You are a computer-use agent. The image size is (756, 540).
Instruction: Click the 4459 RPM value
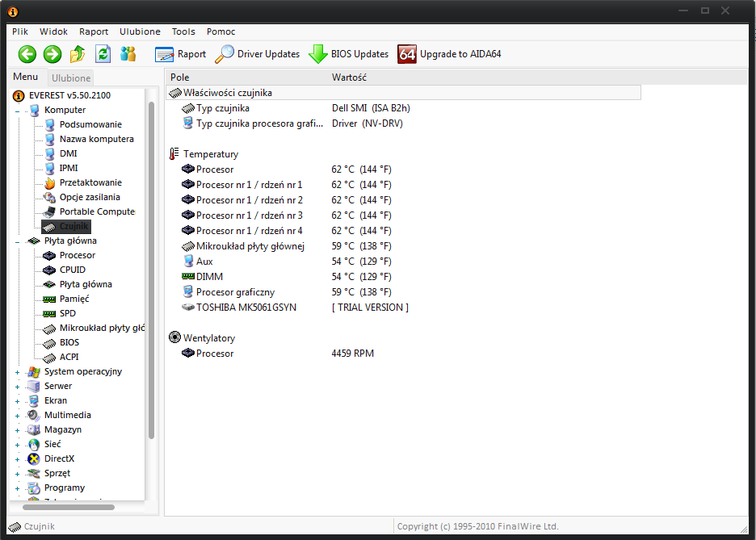tap(352, 354)
